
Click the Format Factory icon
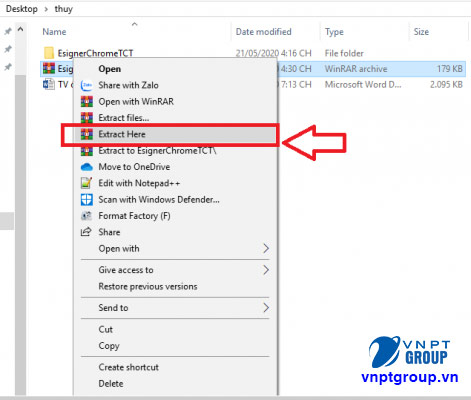87,216
